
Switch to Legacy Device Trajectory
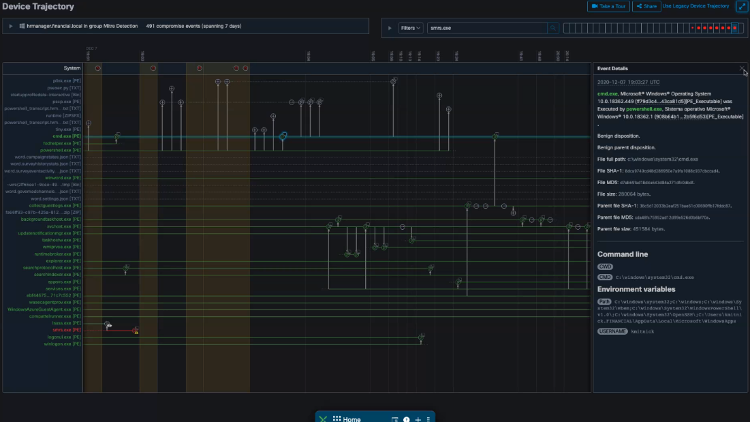(x=695, y=6)
